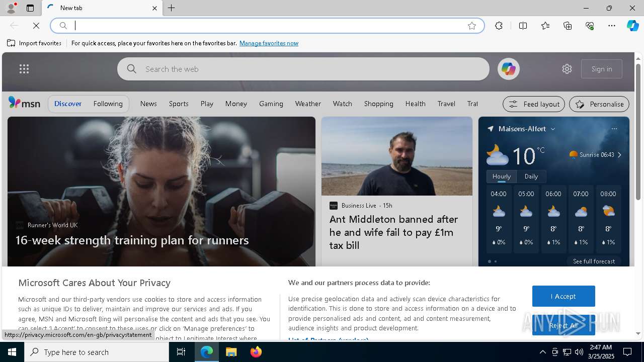The width and height of the screenshot is (644, 362).
Task: Select the Discover tab
Action: coord(68,104)
